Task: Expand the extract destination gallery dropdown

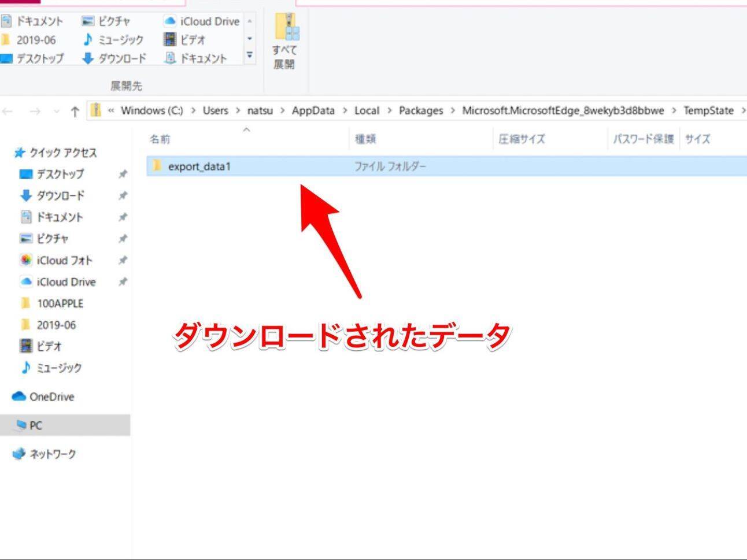Action: click(250, 56)
